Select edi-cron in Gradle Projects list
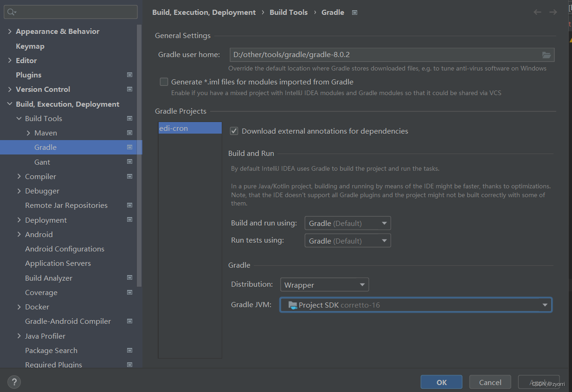The width and height of the screenshot is (572, 392). pos(190,128)
